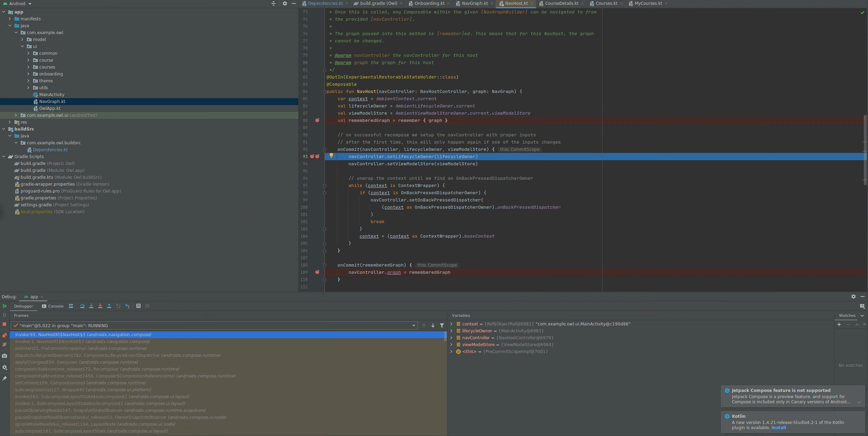This screenshot has width=868, height=436.
Task: Expand the navController variable
Action: point(451,338)
